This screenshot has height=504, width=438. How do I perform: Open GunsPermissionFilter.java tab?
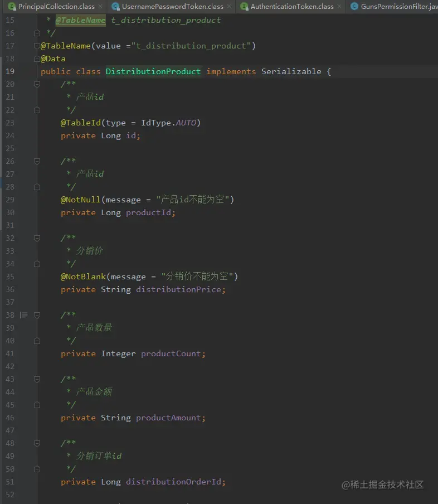pyautogui.click(x=399, y=7)
